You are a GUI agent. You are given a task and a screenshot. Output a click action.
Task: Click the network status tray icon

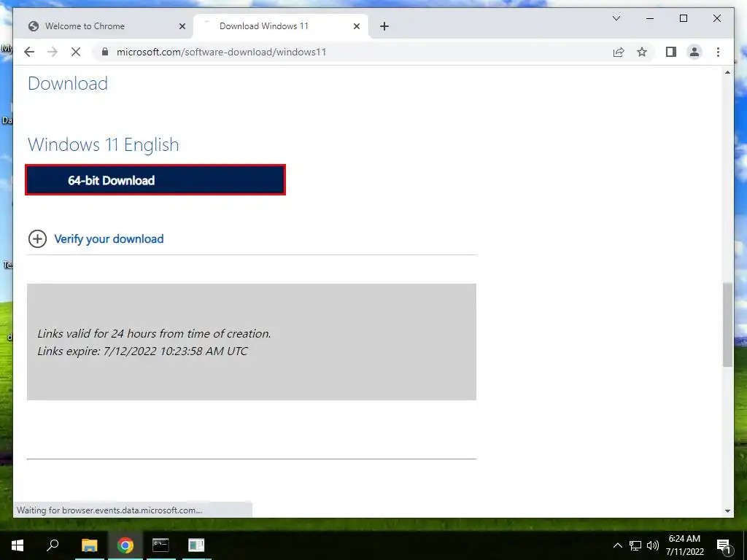click(635, 545)
